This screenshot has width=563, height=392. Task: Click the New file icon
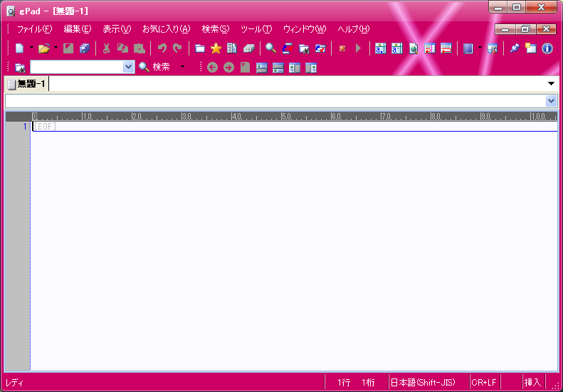tap(19, 48)
